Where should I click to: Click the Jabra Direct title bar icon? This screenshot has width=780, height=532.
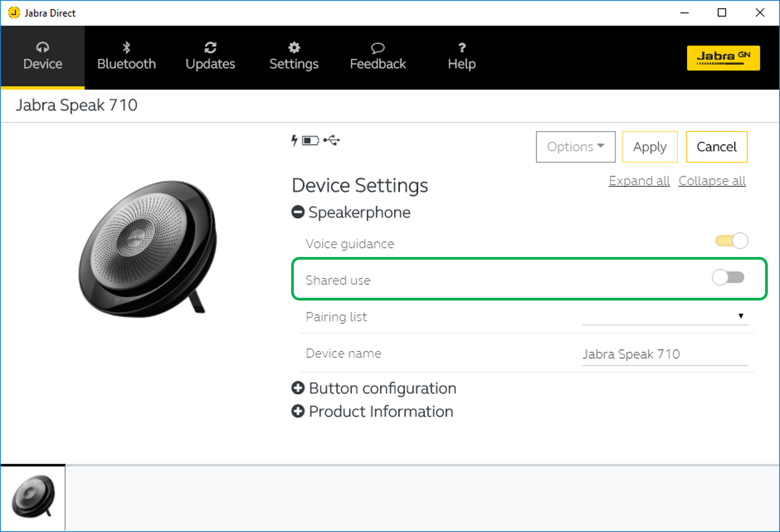click(14, 13)
